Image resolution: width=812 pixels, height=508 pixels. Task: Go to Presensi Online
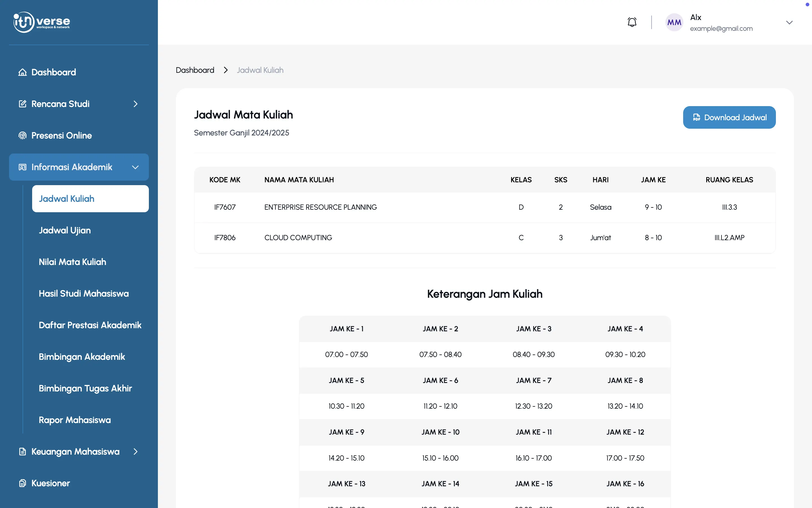[x=79, y=135]
